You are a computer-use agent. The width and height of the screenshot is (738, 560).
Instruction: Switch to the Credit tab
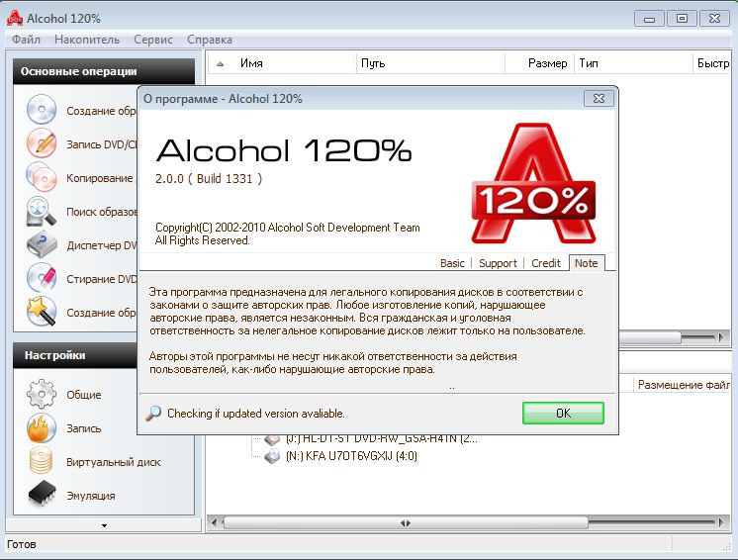coord(546,263)
